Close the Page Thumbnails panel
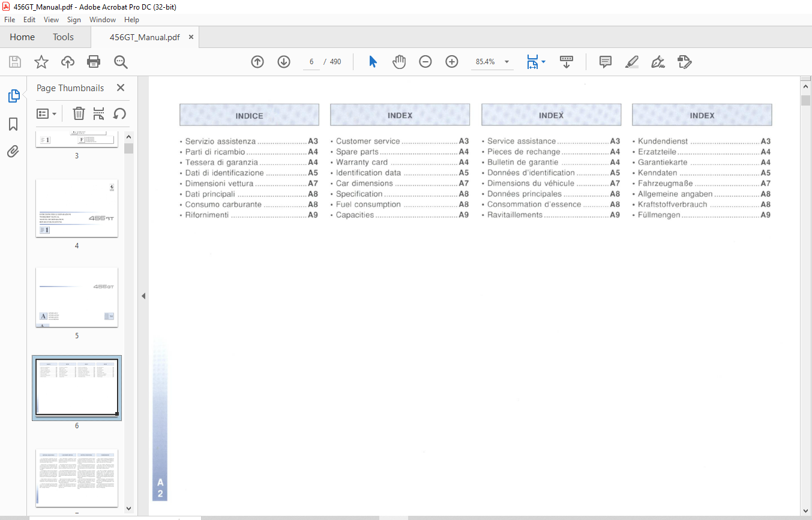Screen dimensions: 812x520 pyautogui.click(x=121, y=88)
